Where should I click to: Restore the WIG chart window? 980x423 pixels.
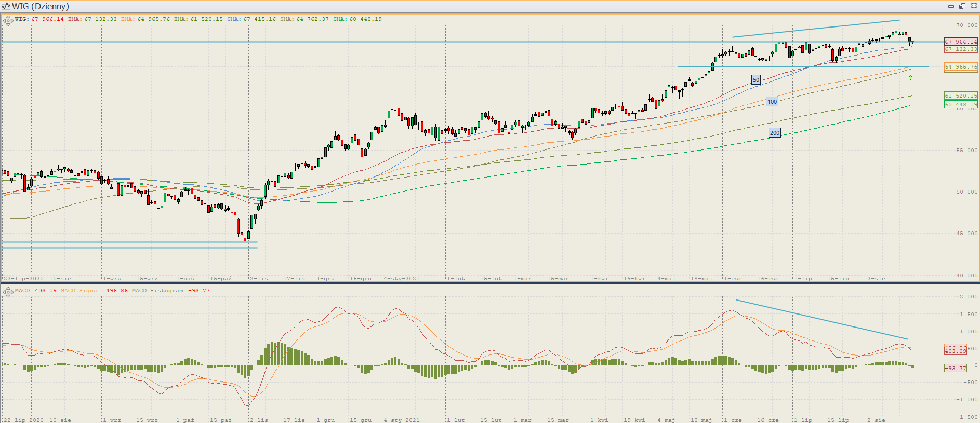click(x=962, y=6)
